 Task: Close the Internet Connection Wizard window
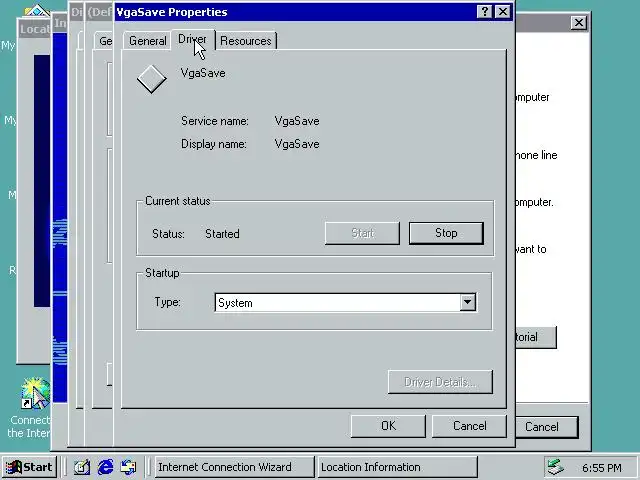pos(579,22)
